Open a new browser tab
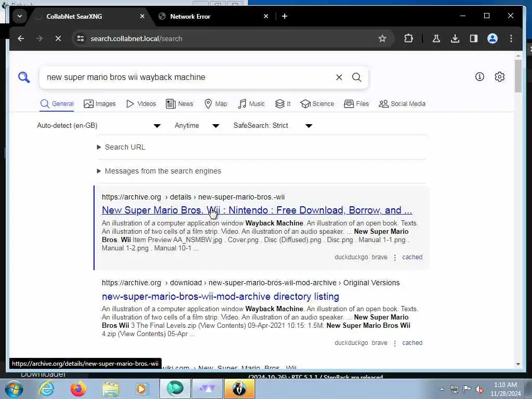The image size is (532, 399). [x=285, y=16]
